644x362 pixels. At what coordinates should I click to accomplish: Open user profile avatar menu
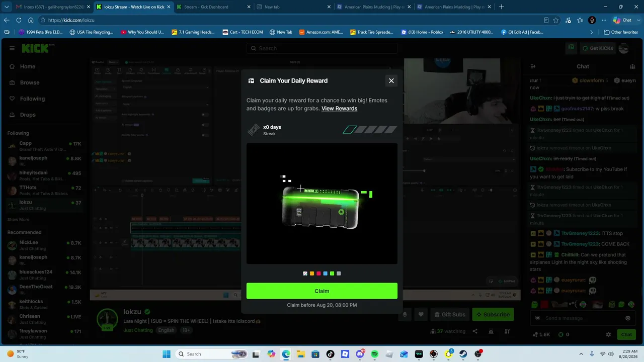[624, 48]
